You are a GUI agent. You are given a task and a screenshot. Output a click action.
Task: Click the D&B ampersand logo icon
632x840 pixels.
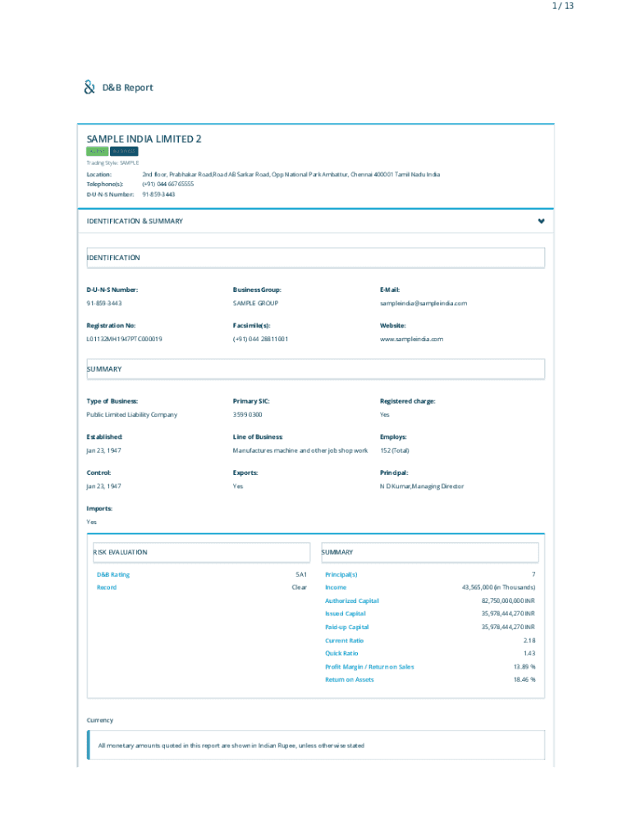[x=89, y=87]
